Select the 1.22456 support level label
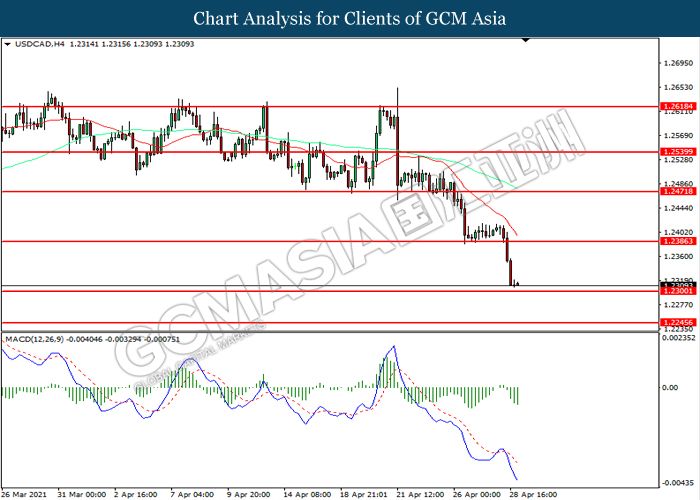 click(678, 322)
